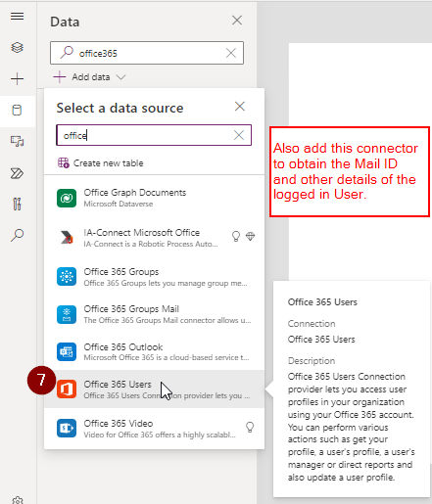Image resolution: width=432 pixels, height=504 pixels.
Task: Select Office 365 Groups connector
Action: click(154, 277)
